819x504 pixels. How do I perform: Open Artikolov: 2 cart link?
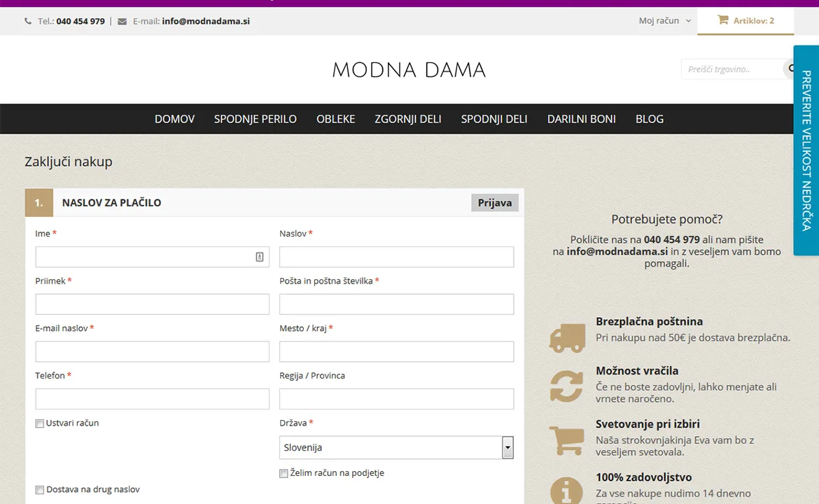pos(745,21)
